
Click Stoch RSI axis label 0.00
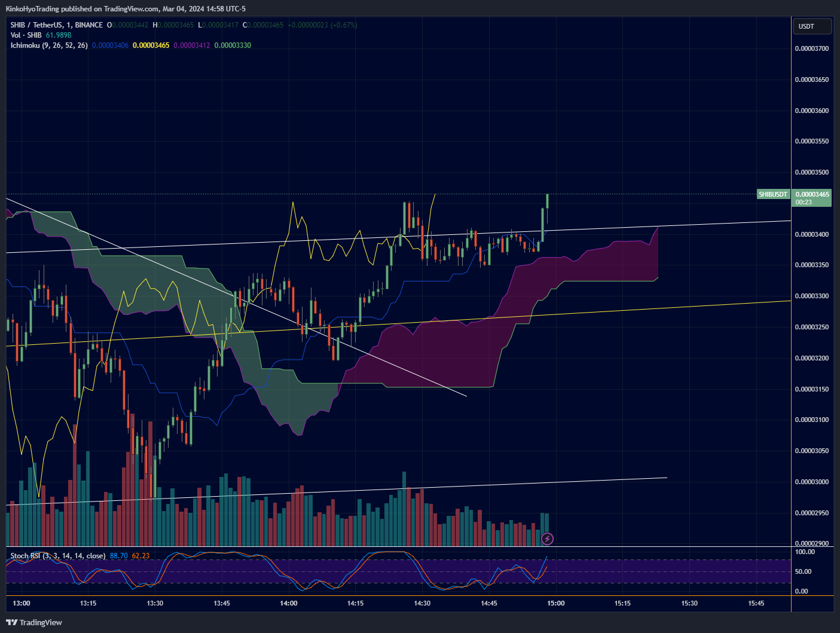(801, 591)
